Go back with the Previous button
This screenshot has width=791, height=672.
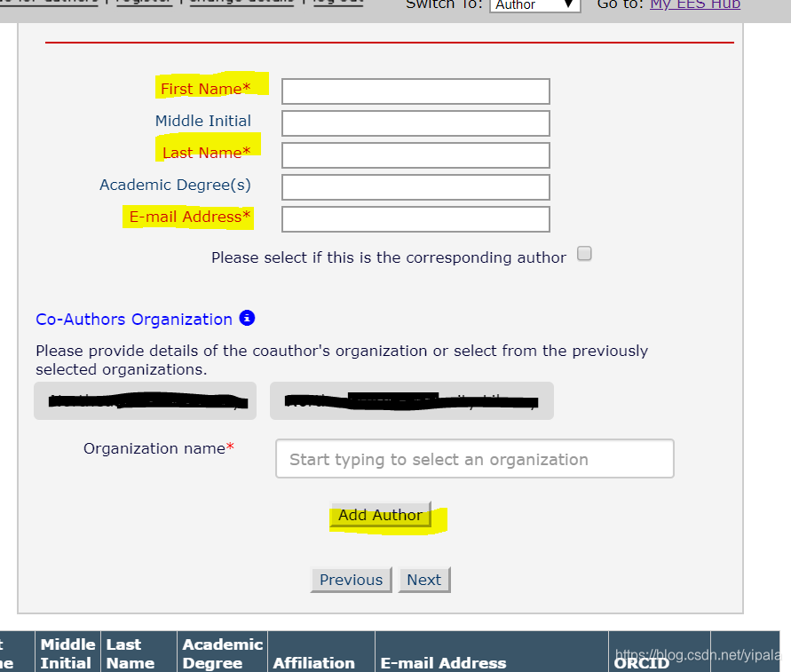[351, 580]
